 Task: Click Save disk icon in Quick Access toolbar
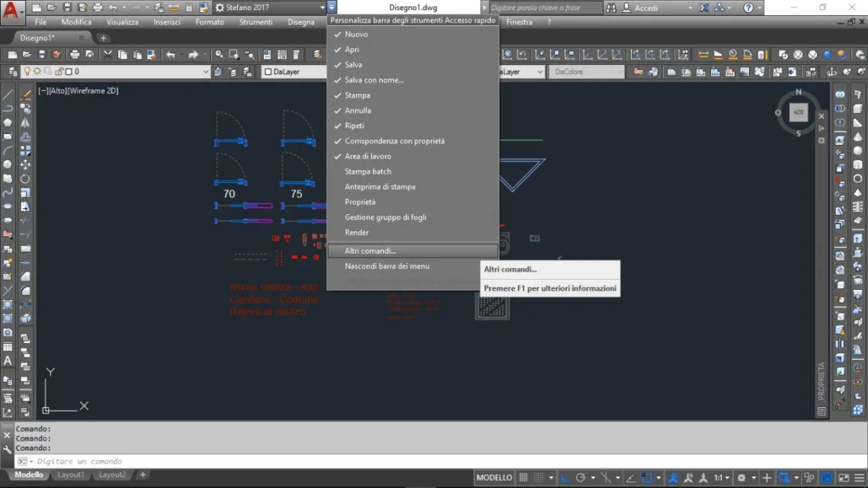[67, 8]
